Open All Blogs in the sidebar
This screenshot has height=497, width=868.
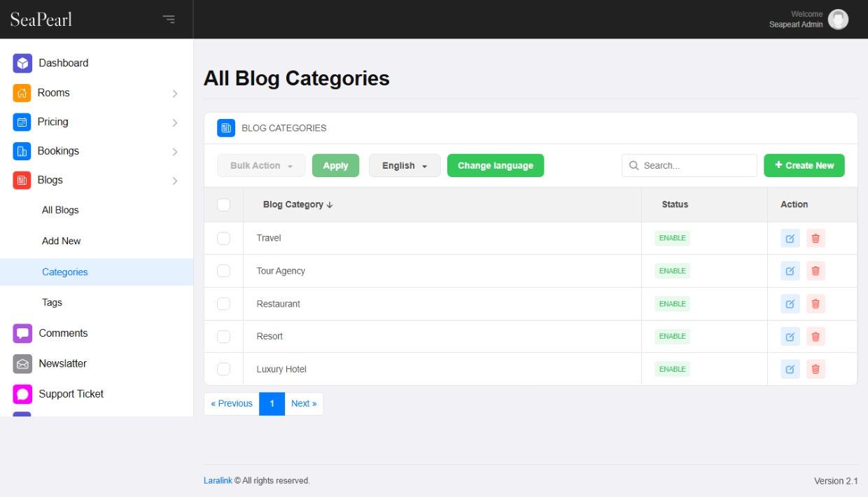(60, 210)
